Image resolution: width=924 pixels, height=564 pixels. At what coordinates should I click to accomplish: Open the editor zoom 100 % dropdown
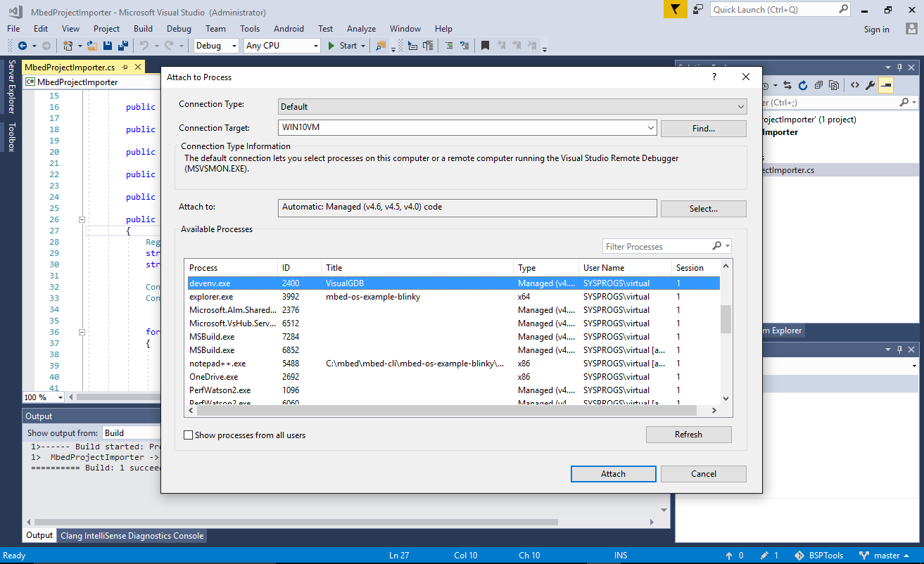click(60, 397)
